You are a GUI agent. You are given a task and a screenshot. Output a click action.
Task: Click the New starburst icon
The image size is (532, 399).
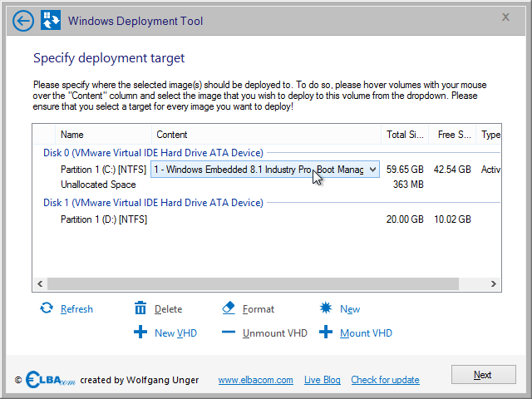[x=326, y=308]
